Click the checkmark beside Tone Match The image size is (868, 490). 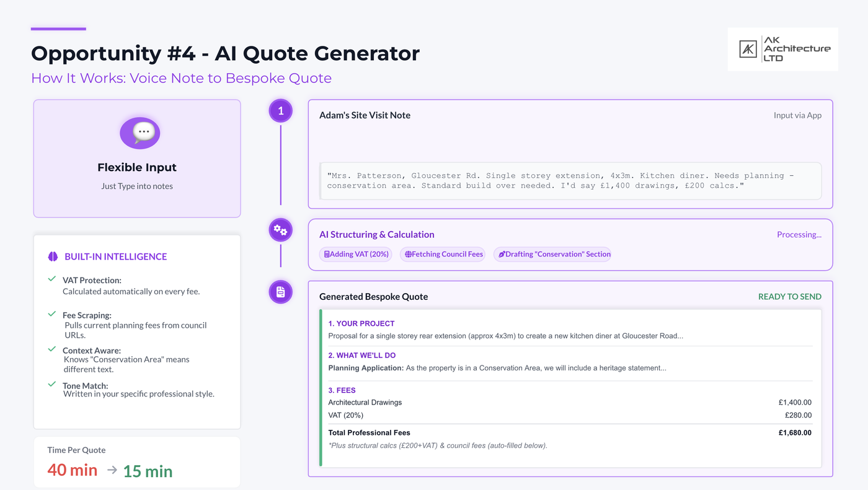tap(53, 385)
